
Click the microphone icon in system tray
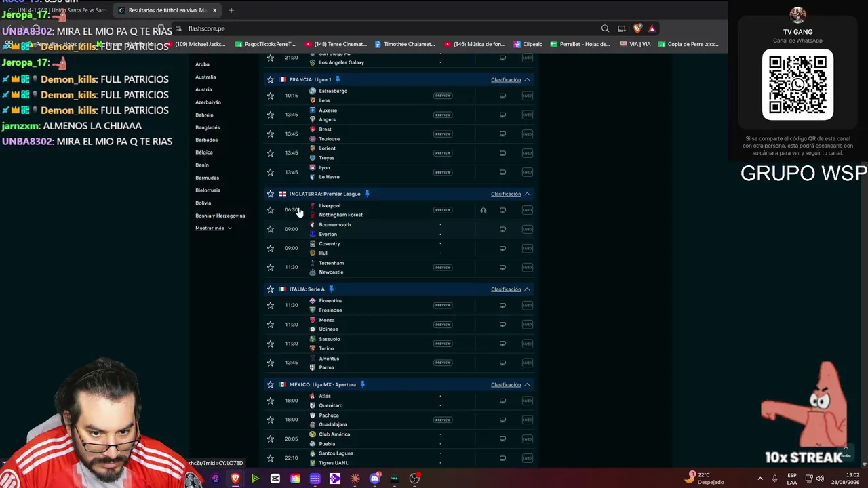pyautogui.click(x=774, y=479)
